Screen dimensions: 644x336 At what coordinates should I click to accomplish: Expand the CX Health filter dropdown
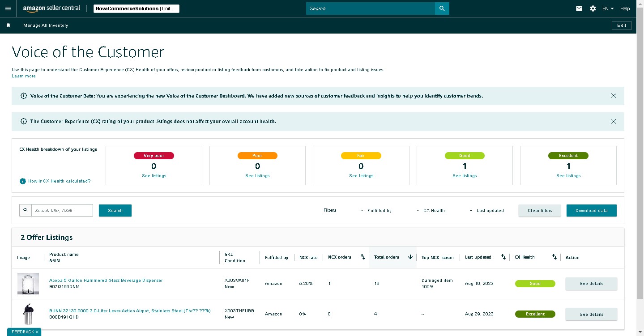(431, 211)
